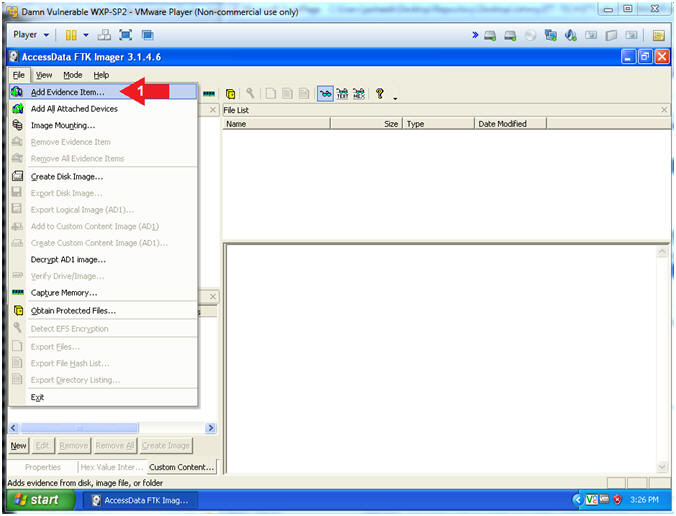Click VMware enter full screen icon
This screenshot has height=516, width=676.
(x=125, y=35)
